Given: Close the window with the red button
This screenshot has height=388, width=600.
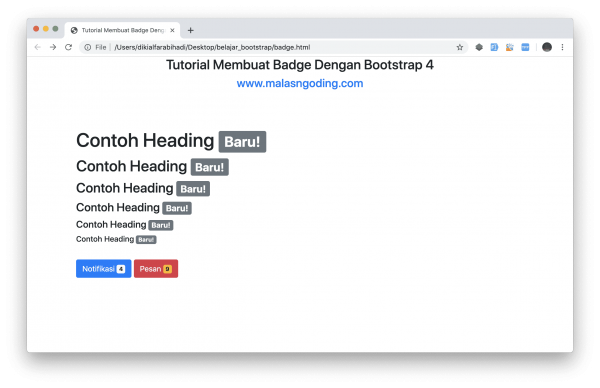Looking at the screenshot, I should point(36,29).
